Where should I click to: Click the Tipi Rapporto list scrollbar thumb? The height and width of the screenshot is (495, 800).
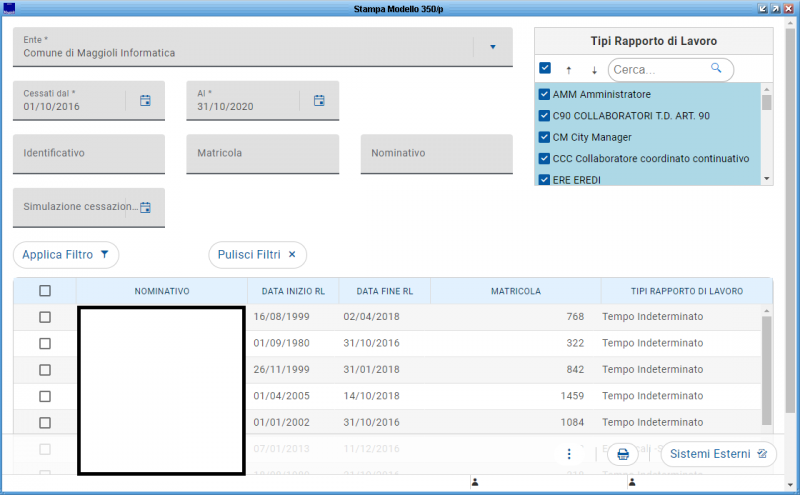[766, 102]
